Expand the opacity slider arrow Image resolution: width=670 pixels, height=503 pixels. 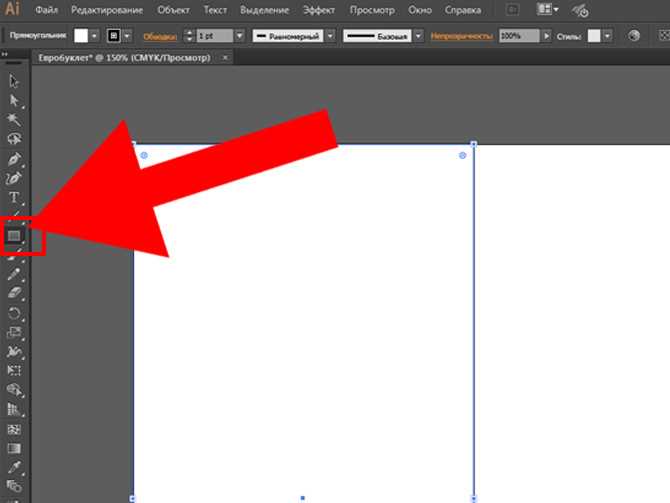[x=547, y=36]
